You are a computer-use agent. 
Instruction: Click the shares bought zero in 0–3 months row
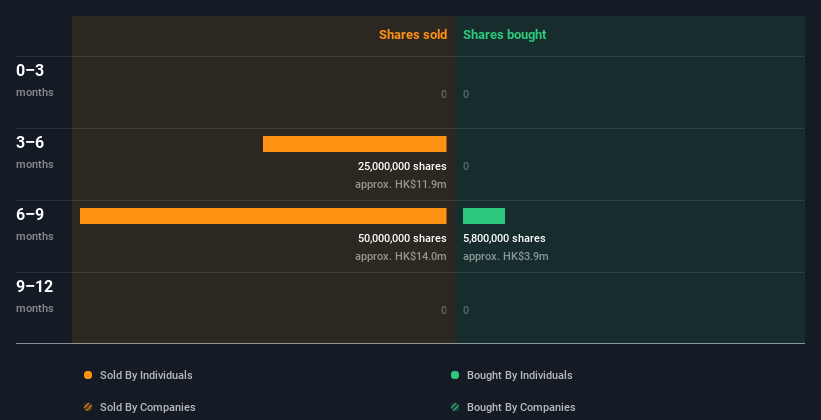466,94
